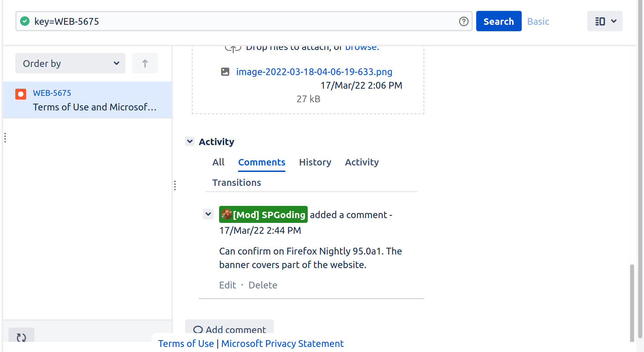Click the green valid-query checkmark icon
The height and width of the screenshot is (352, 644).
[25, 21]
